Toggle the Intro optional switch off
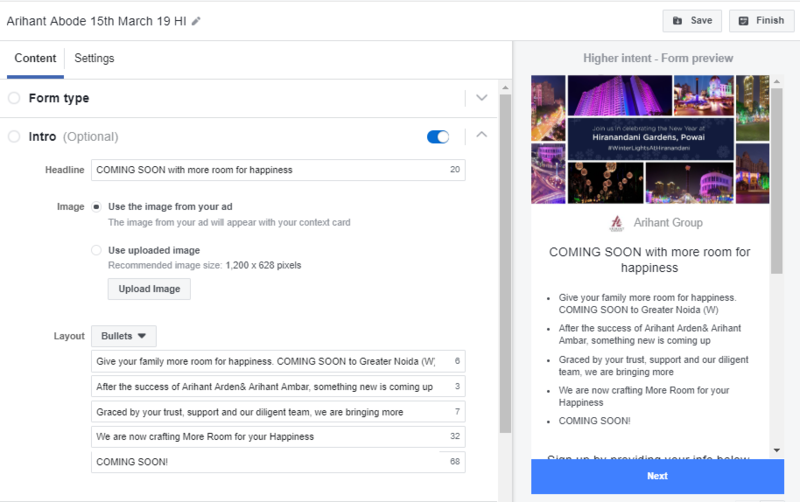Image resolution: width=800 pixels, height=502 pixels. 438,137
